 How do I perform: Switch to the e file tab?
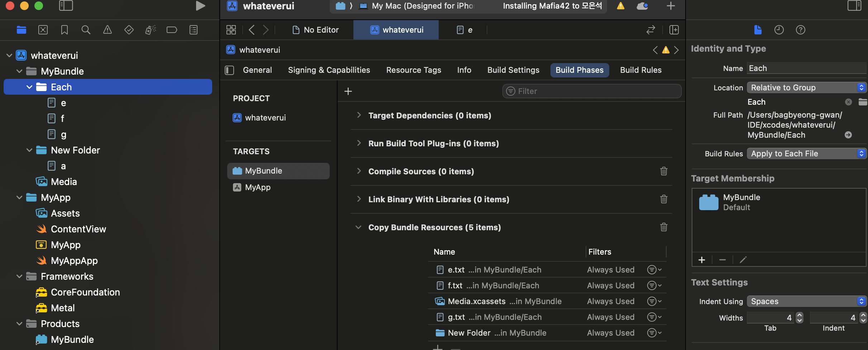[464, 30]
